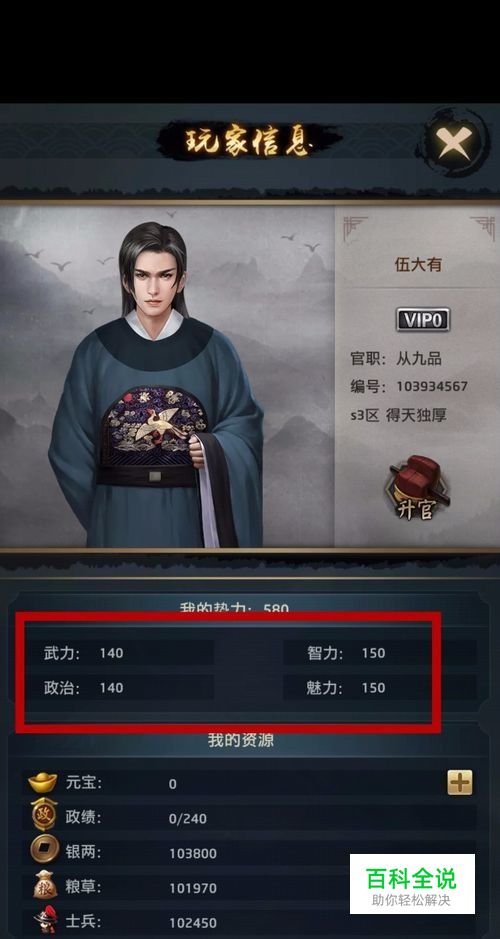Tap the 士兵 soldier icon
500x939 pixels.
(x=44, y=922)
